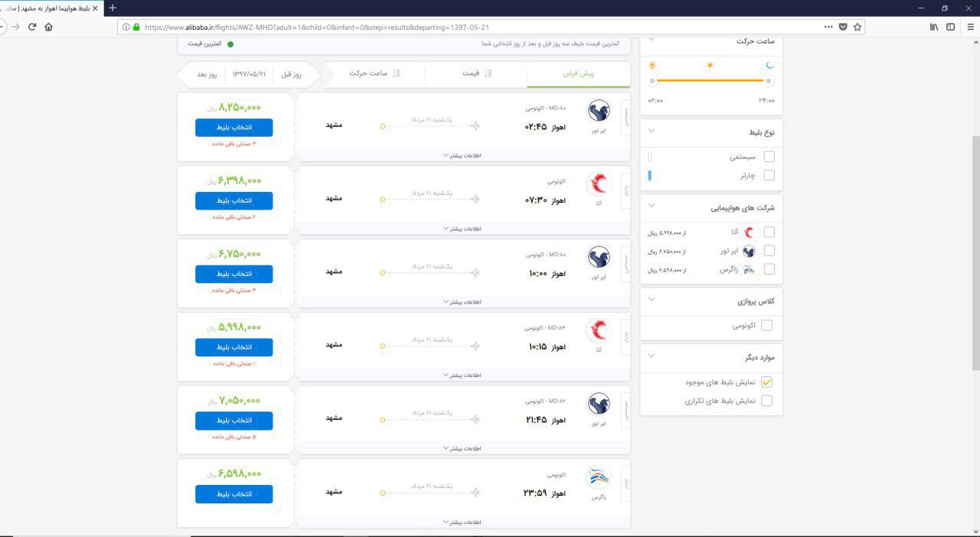
Task: Click the right handle of departure time slider
Action: pyautogui.click(x=769, y=81)
